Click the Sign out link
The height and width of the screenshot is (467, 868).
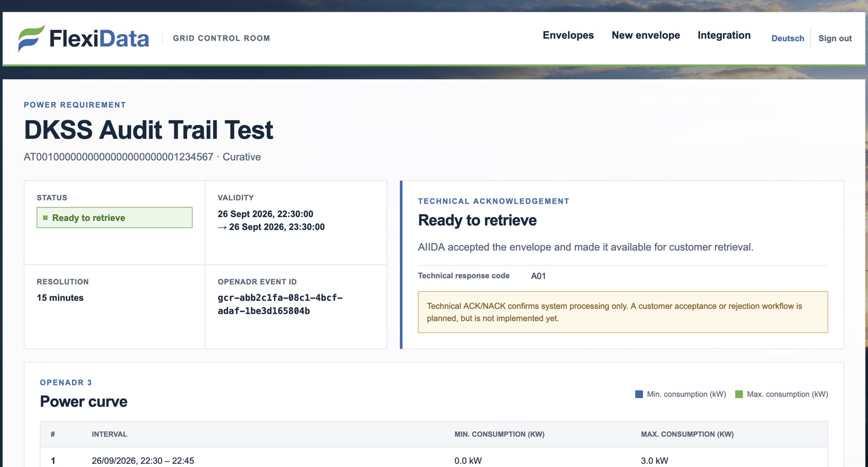click(835, 39)
